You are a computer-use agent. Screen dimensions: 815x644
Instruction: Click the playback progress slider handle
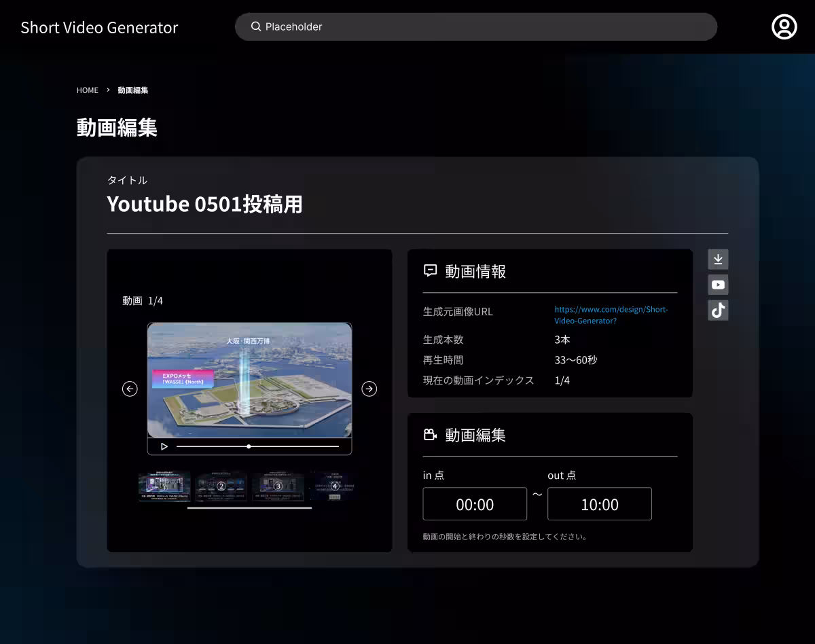[249, 446]
